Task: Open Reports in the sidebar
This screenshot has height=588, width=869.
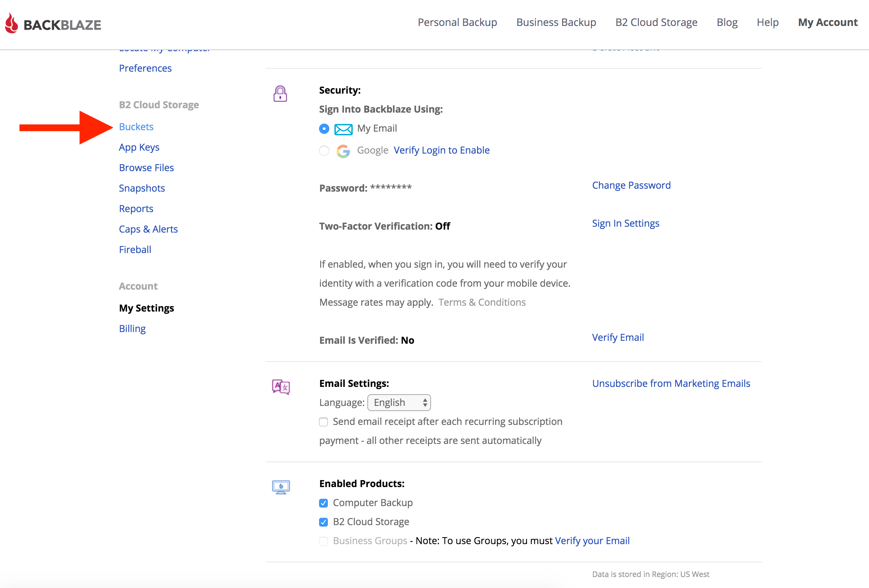Action: tap(136, 208)
